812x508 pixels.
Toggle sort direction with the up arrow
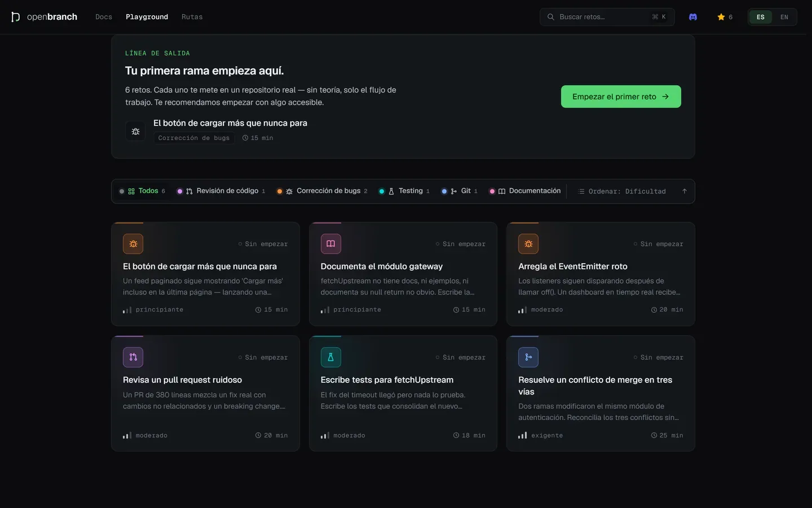point(685,191)
